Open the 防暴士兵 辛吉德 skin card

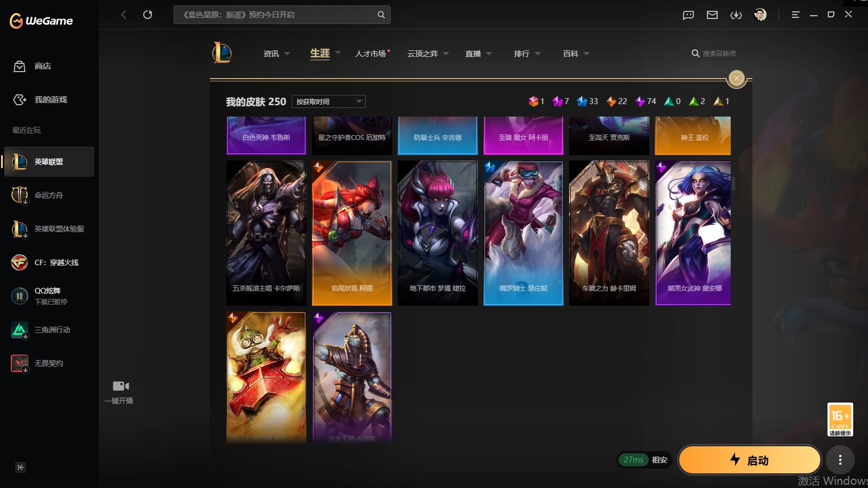(438, 136)
